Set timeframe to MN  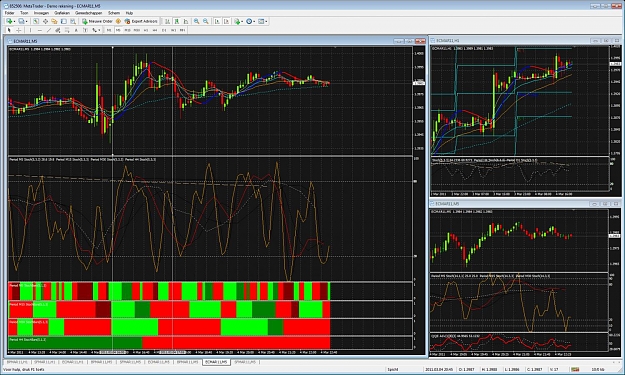pos(183,30)
